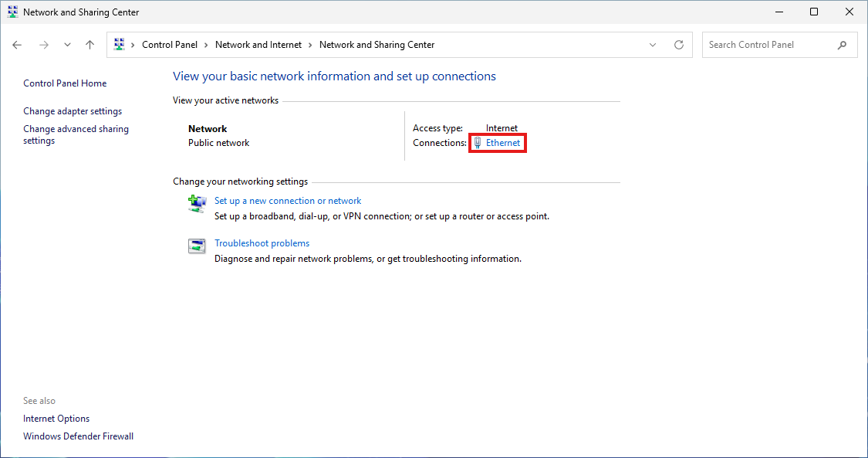Select Control Panel in breadcrumb path

[170, 45]
